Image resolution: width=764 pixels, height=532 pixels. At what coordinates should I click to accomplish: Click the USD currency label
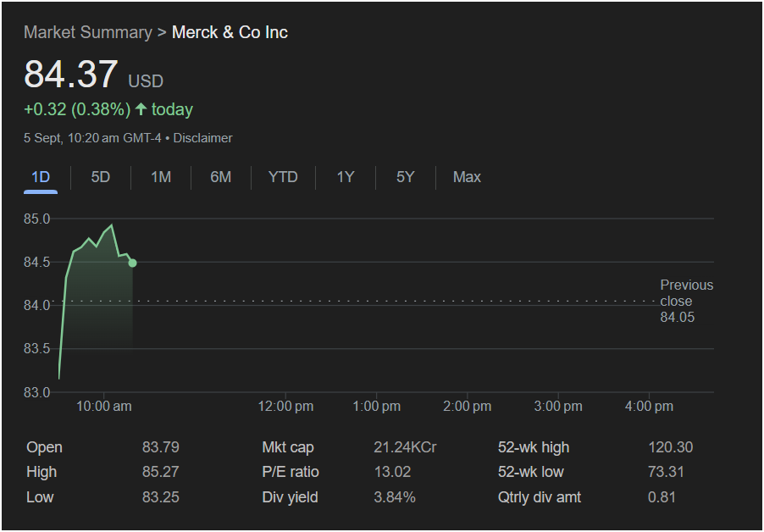point(146,80)
